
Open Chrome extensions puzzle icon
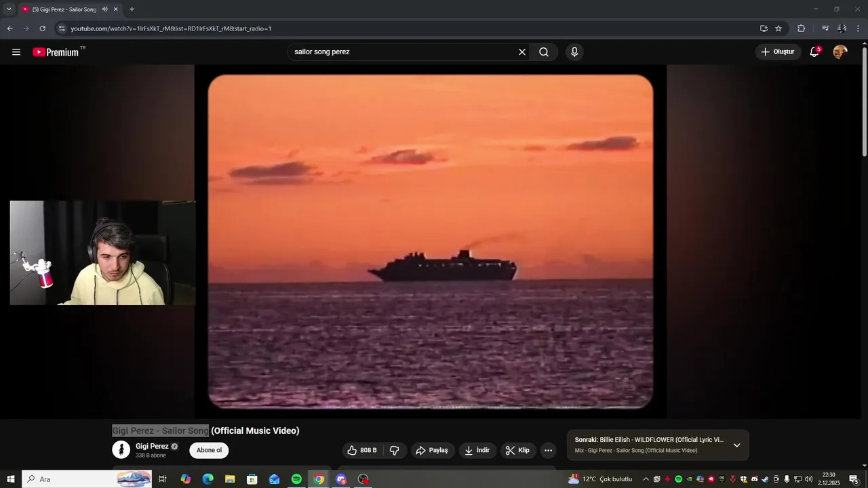tap(802, 28)
